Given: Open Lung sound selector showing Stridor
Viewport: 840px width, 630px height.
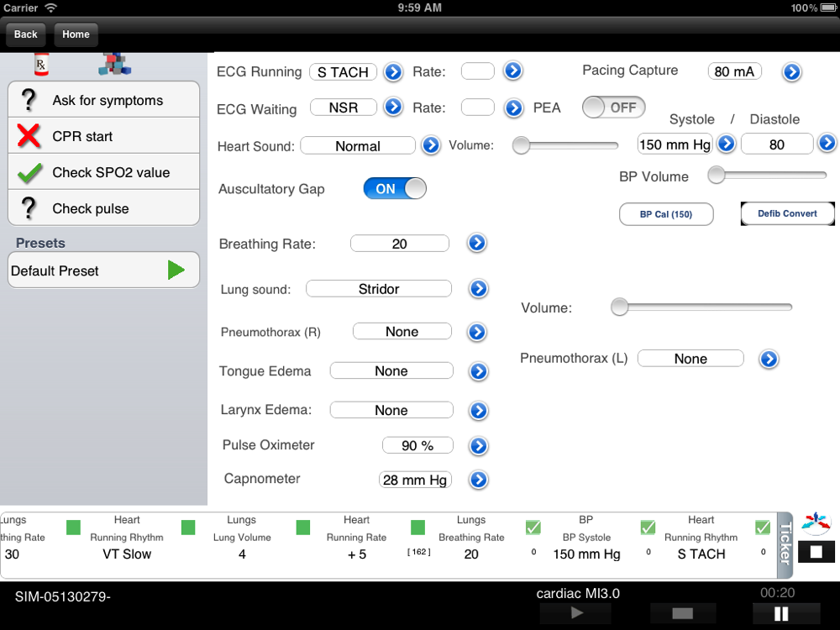Looking at the screenshot, I should tap(379, 289).
